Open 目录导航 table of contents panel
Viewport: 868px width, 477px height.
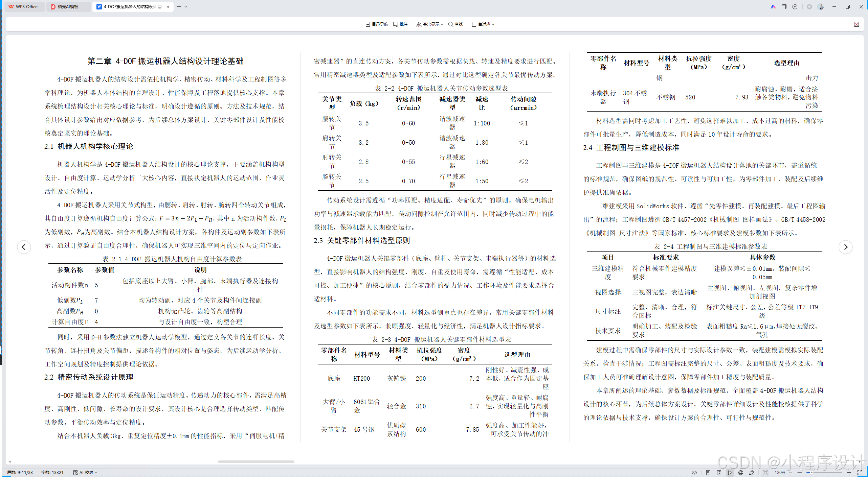(377, 24)
